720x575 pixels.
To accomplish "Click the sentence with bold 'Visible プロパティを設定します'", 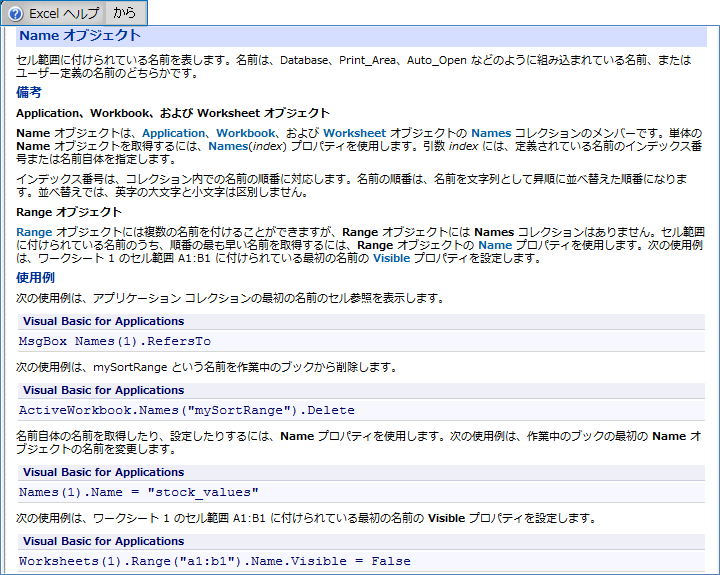I will point(307,519).
